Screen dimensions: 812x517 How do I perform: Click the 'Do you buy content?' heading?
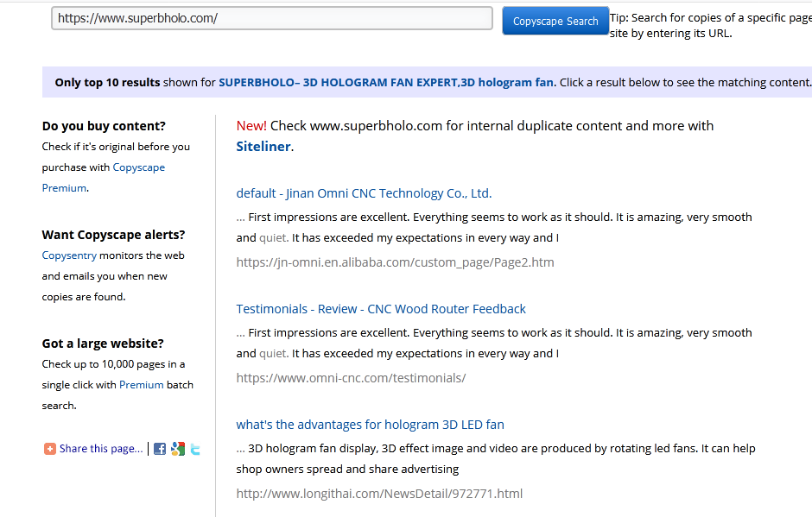pyautogui.click(x=104, y=126)
